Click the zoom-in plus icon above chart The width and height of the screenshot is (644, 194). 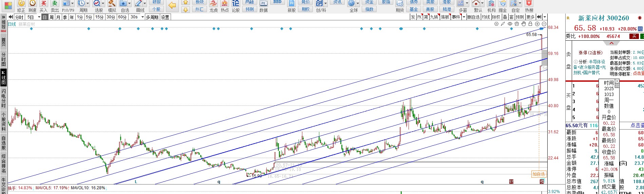537,24
